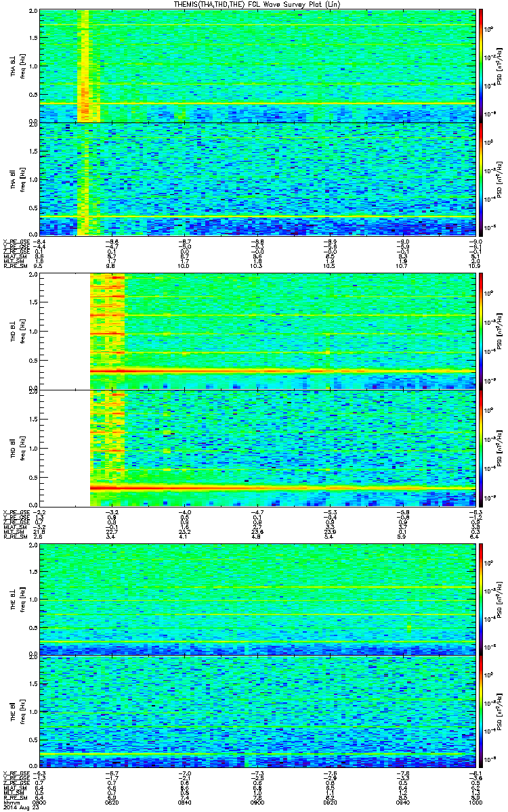Image resolution: width=508 pixels, height=812 pixels.
Task: Click the 'hhmm' time format label
Action: coord(10,802)
